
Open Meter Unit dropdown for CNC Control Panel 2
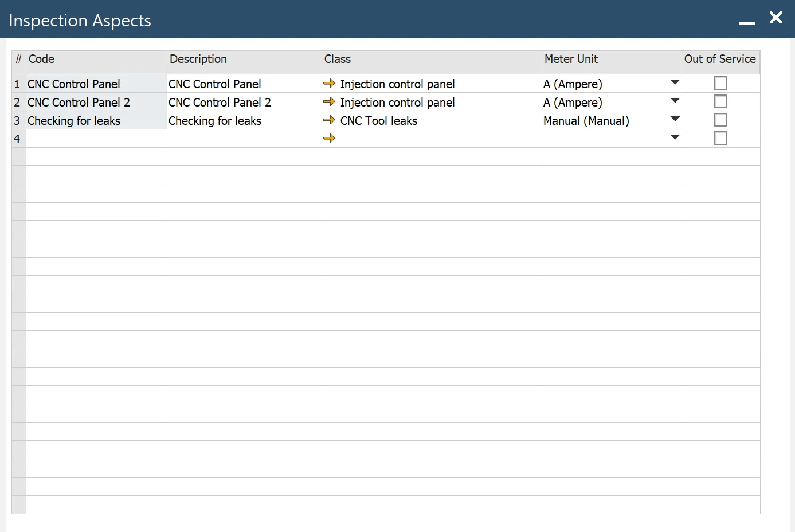[x=675, y=101]
